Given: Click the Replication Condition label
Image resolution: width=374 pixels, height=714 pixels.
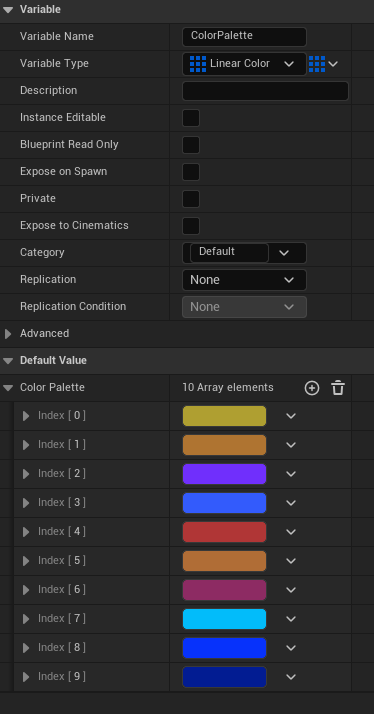Looking at the screenshot, I should [x=73, y=306].
